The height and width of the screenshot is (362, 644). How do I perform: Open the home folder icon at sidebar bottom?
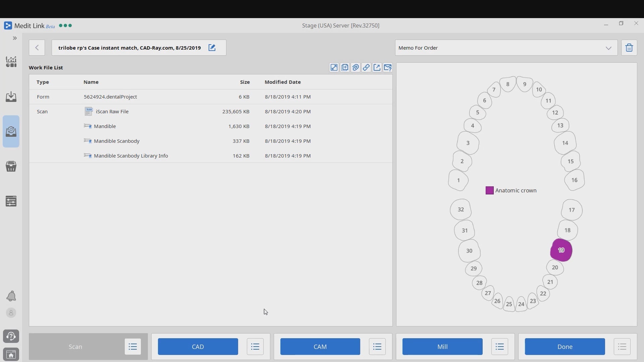(x=11, y=354)
